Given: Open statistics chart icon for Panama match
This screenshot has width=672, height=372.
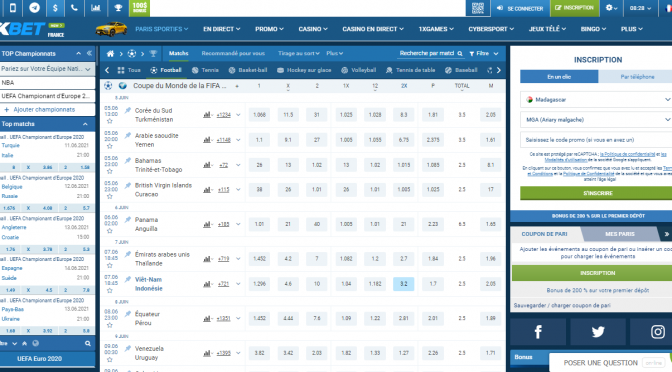Looking at the screenshot, I should 207,224.
